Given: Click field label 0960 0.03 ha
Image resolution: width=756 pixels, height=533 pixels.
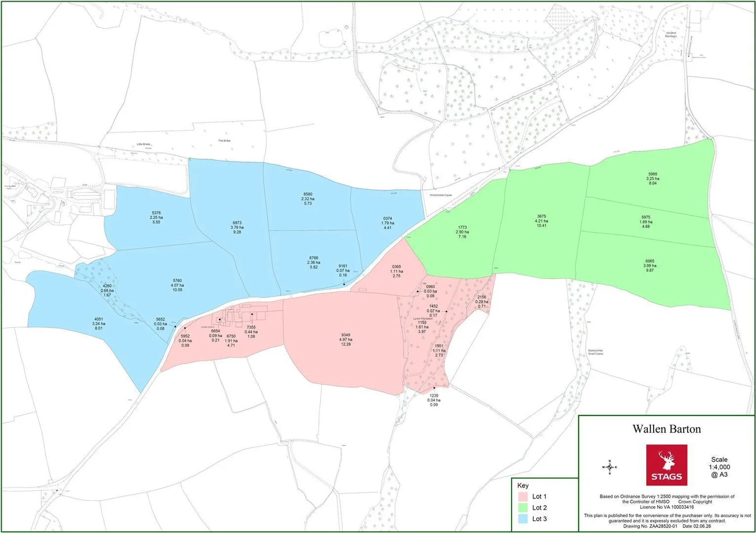Looking at the screenshot, I should pyautogui.click(x=430, y=291).
